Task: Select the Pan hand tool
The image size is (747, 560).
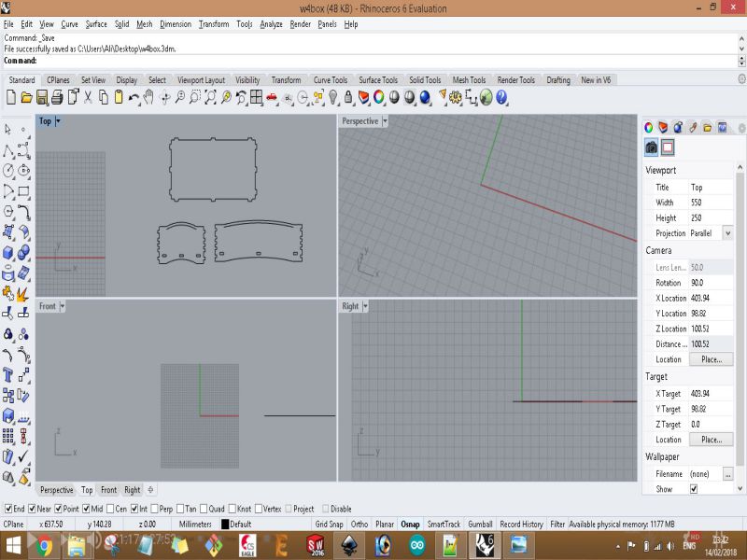Action: (x=149, y=98)
